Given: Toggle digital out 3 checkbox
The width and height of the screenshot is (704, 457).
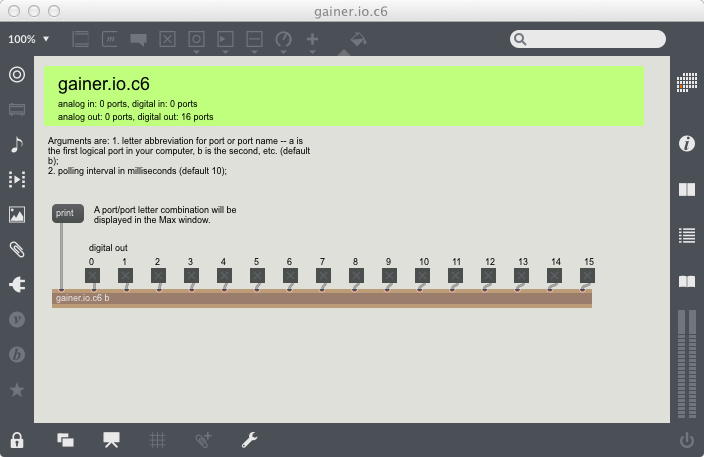Looking at the screenshot, I should 191,276.
